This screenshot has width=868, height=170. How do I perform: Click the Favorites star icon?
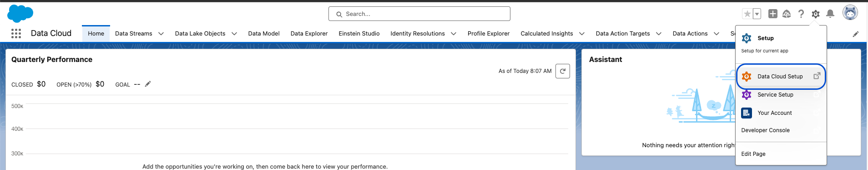(747, 14)
